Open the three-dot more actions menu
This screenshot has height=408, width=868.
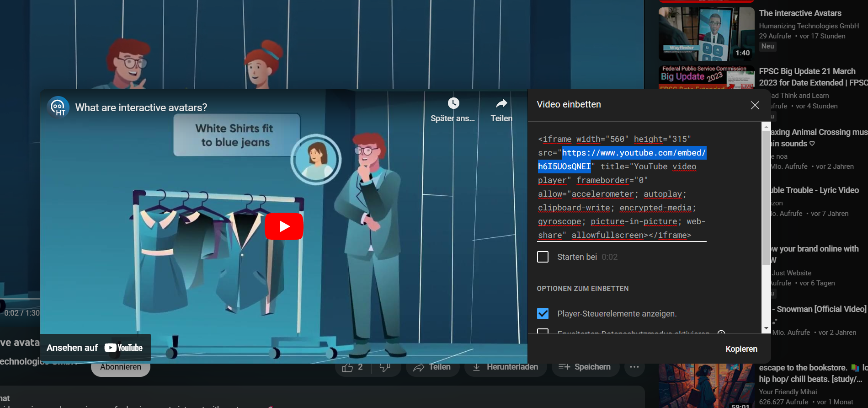[x=634, y=367]
